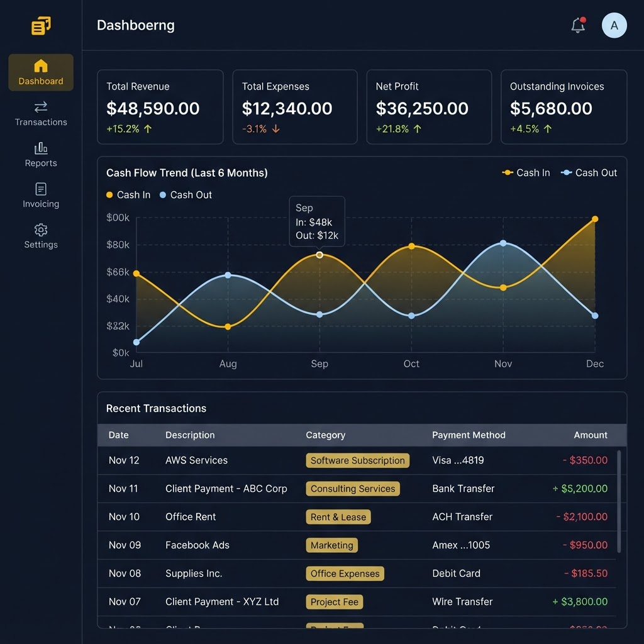Select the Office Rent transaction
644x644 pixels.
point(357,517)
